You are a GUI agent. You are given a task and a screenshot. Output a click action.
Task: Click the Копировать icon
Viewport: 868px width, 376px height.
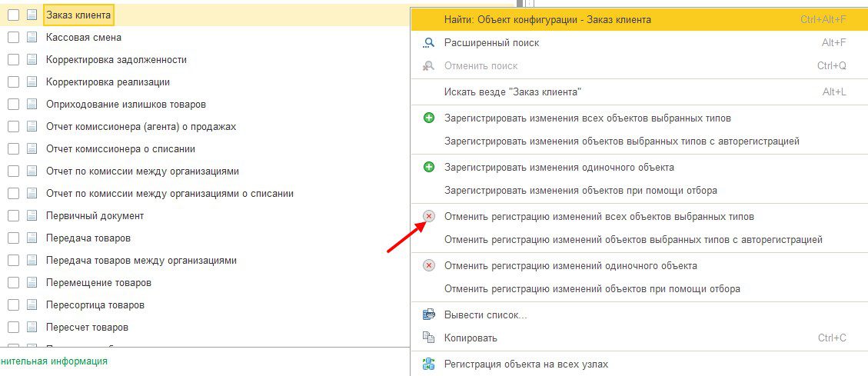coord(429,338)
